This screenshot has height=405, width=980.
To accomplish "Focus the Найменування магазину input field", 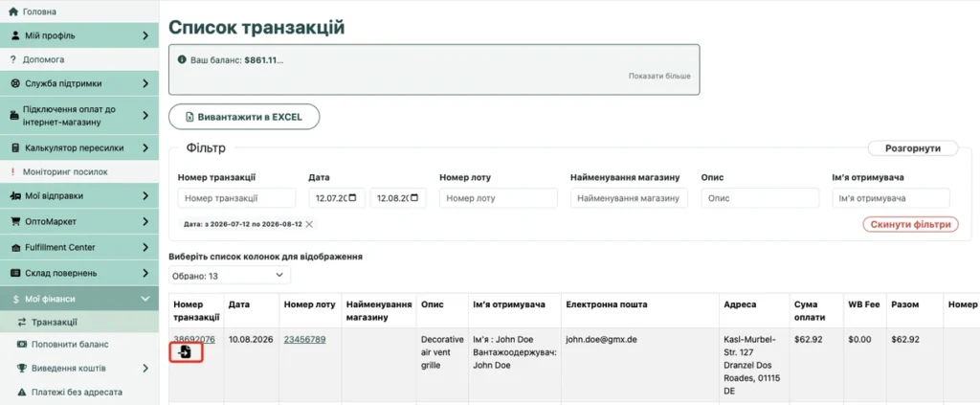I will (x=629, y=198).
